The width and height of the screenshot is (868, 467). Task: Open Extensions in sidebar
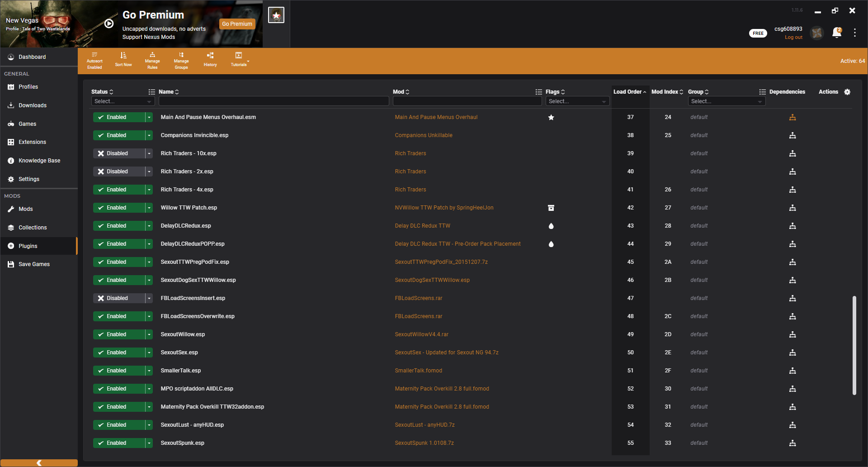(x=39, y=142)
